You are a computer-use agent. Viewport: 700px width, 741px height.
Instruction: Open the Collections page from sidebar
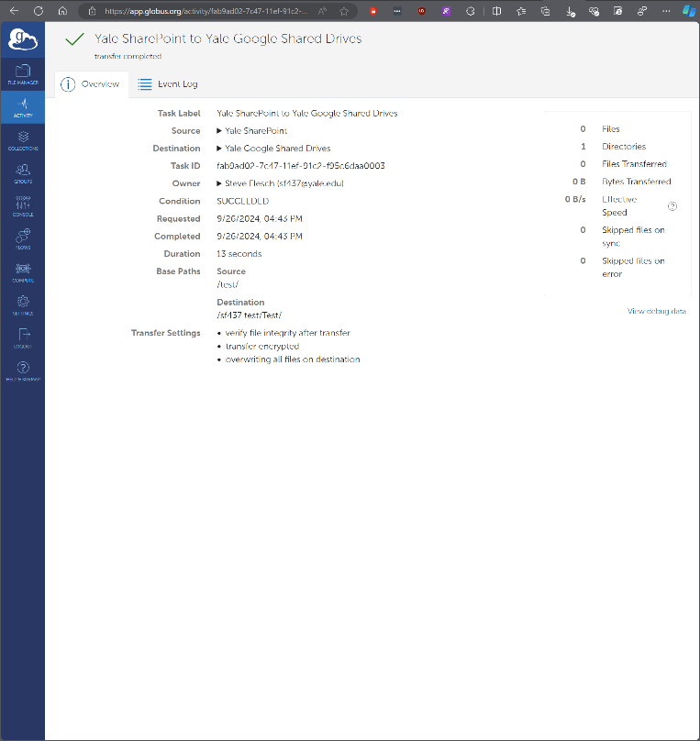(22, 140)
